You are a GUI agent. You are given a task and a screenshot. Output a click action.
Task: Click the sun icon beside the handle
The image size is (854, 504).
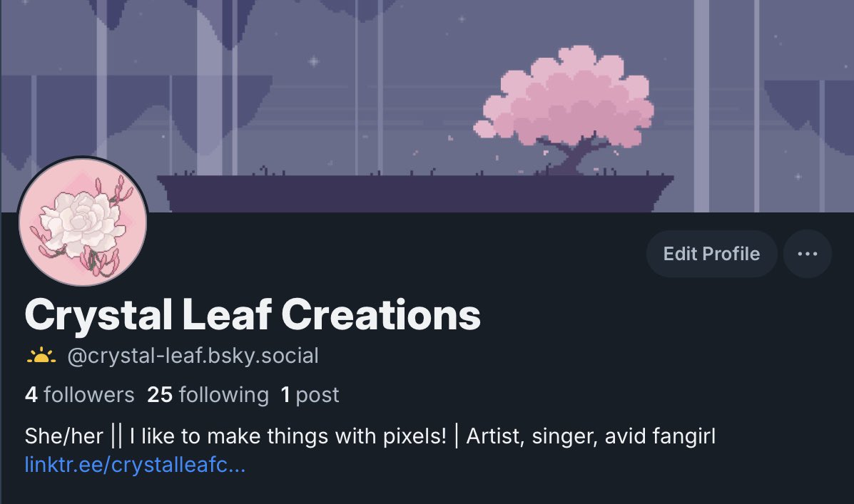pos(41,356)
